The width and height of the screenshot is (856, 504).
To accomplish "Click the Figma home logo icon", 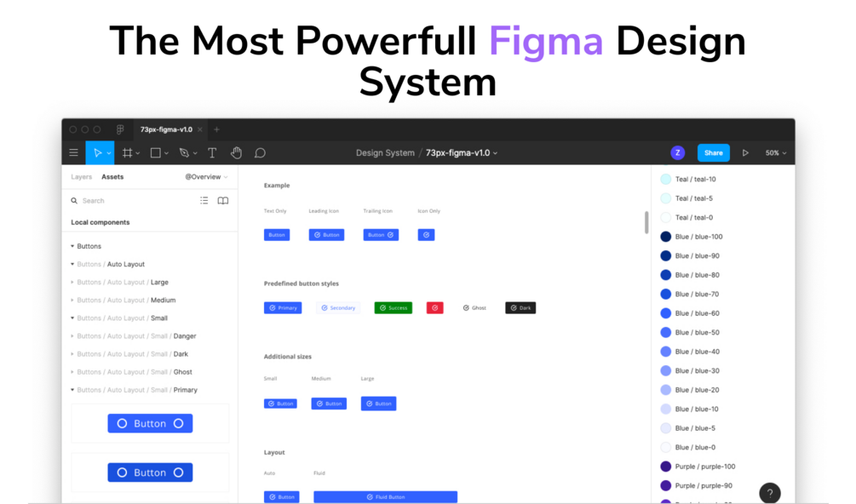I will click(120, 129).
